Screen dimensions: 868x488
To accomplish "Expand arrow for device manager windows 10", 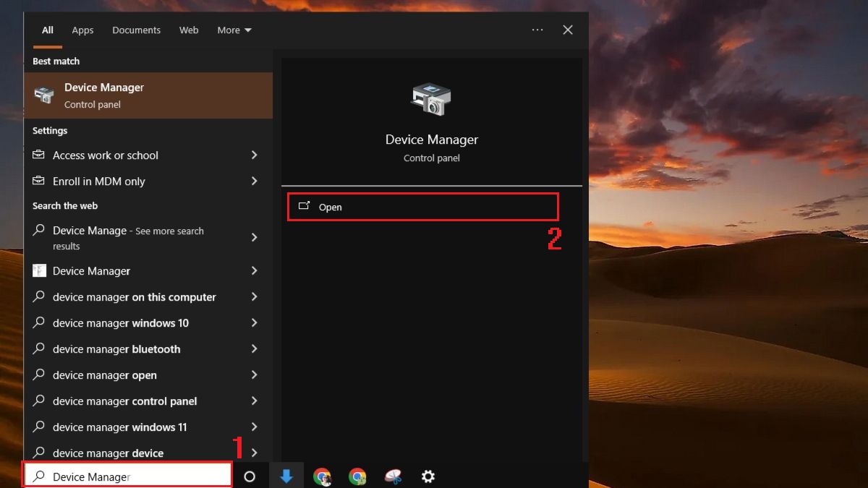I will click(254, 323).
